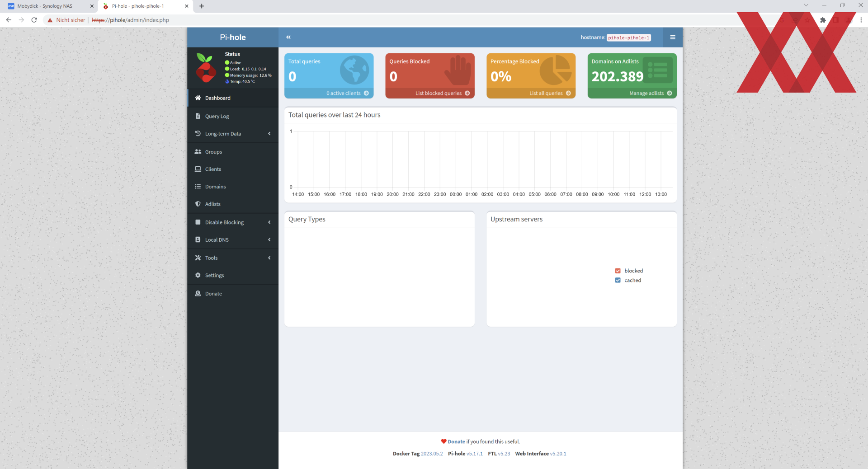Image resolution: width=868 pixels, height=469 pixels.
Task: Click the not-secure warning icon in the address bar
Action: 50,20
